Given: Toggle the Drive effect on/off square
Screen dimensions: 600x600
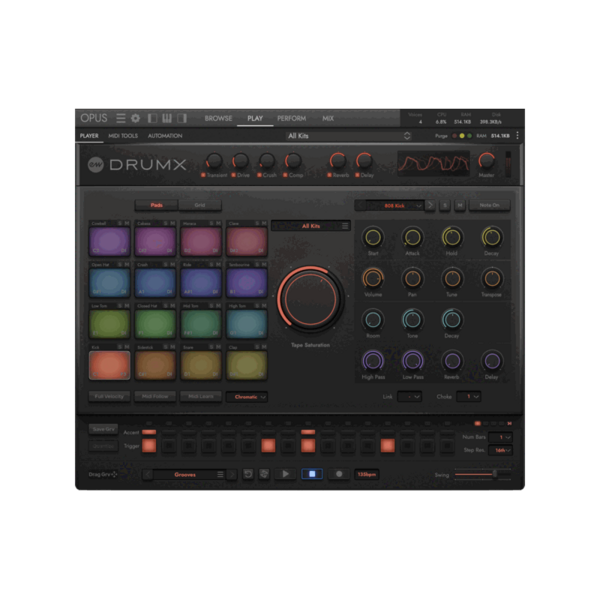Looking at the screenshot, I should coord(233,175).
